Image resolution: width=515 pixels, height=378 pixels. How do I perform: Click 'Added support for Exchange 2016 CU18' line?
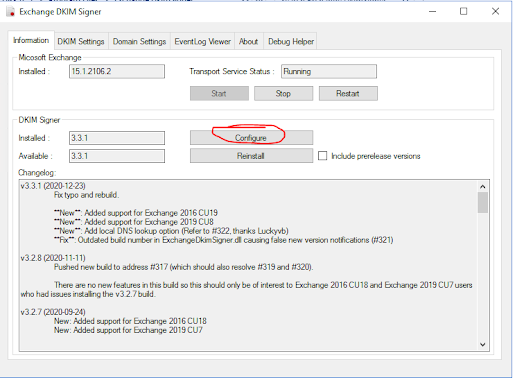130,321
